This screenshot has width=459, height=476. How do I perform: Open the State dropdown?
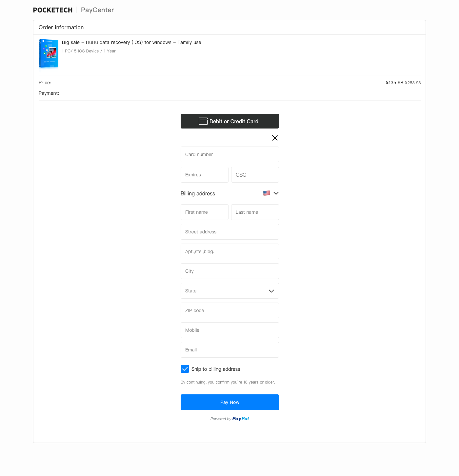coord(229,291)
